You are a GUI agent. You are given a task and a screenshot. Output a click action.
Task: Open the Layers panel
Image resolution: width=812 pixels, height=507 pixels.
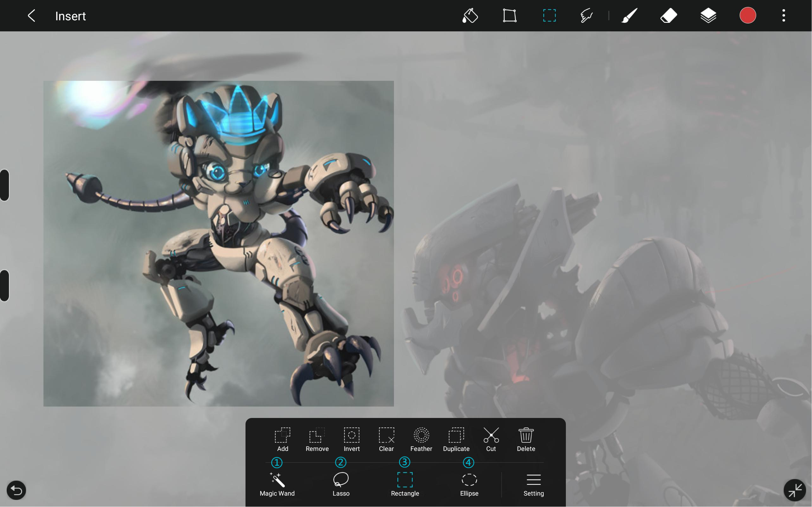tap(708, 16)
